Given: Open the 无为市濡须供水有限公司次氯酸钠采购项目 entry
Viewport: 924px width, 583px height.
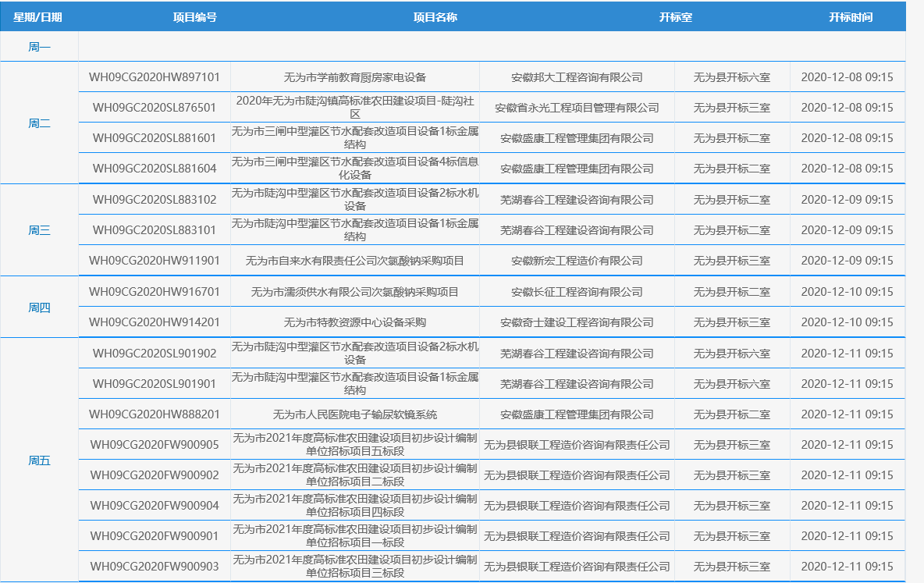Looking at the screenshot, I should 355,292.
